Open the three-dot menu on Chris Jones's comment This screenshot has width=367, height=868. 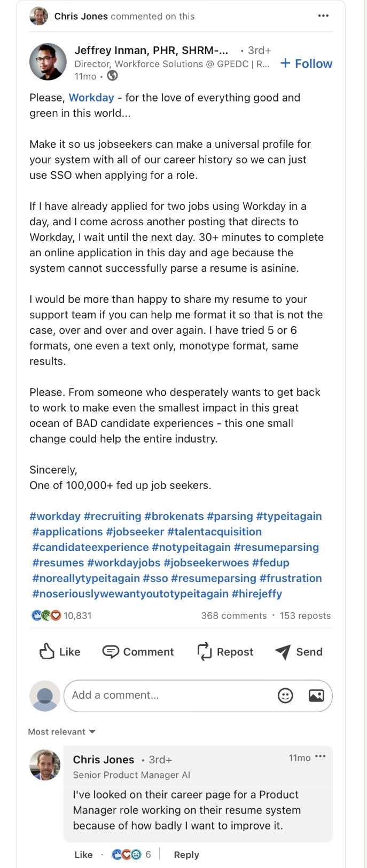pos(321,757)
